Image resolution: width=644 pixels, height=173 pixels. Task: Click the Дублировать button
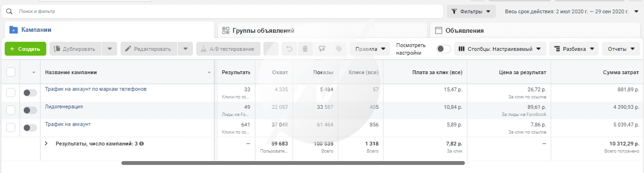click(76, 48)
